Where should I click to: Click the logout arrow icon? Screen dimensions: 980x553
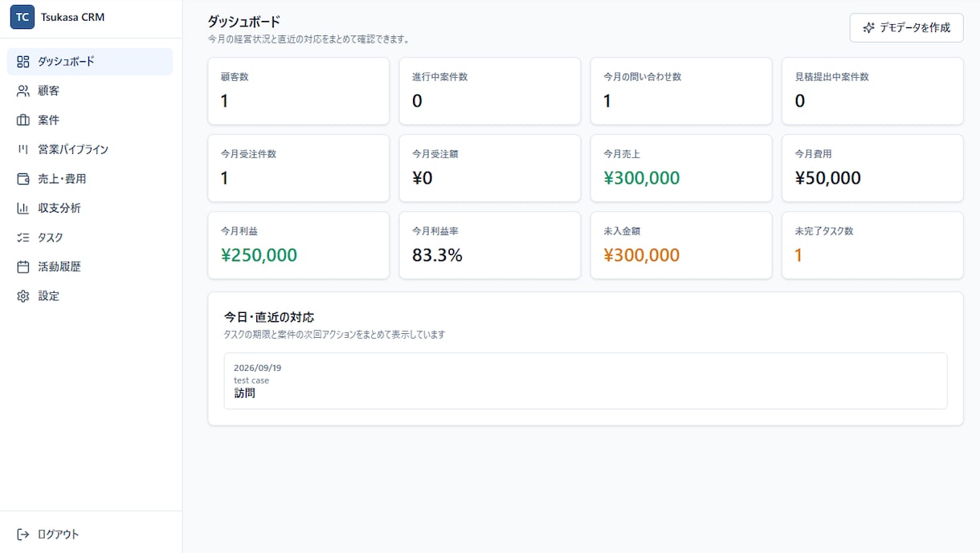point(23,535)
